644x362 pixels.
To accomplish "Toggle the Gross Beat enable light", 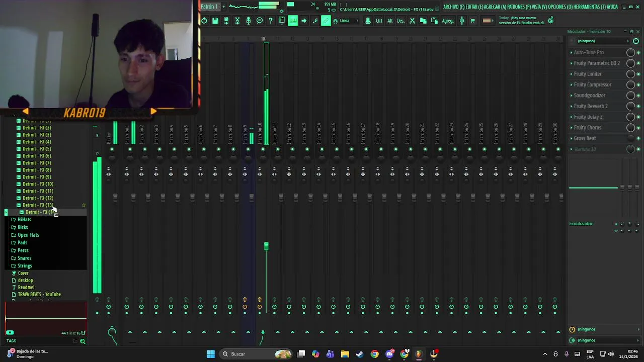I will coord(638,138).
